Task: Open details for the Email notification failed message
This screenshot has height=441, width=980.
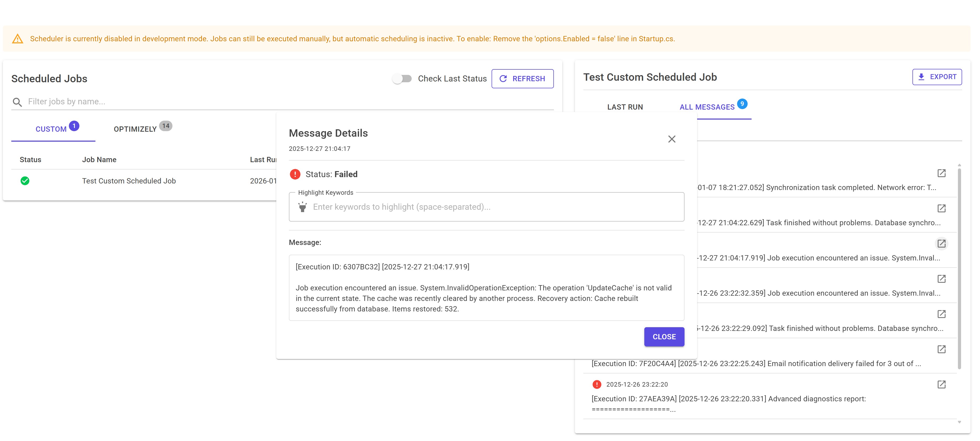Action: 941,349
